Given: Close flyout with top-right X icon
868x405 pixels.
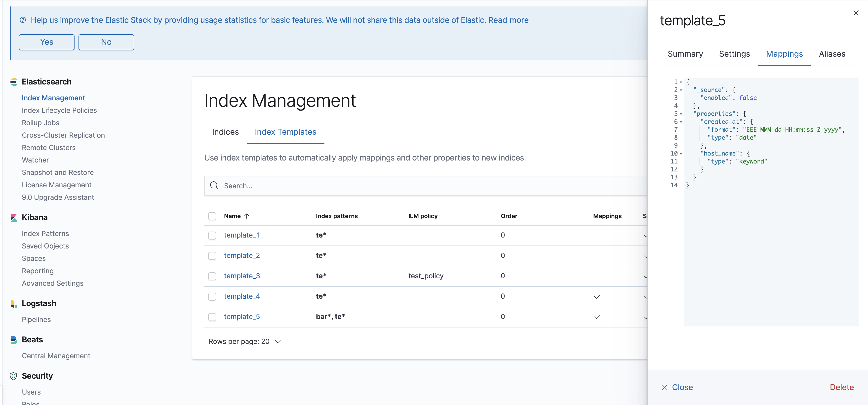Looking at the screenshot, I should tap(856, 13).
